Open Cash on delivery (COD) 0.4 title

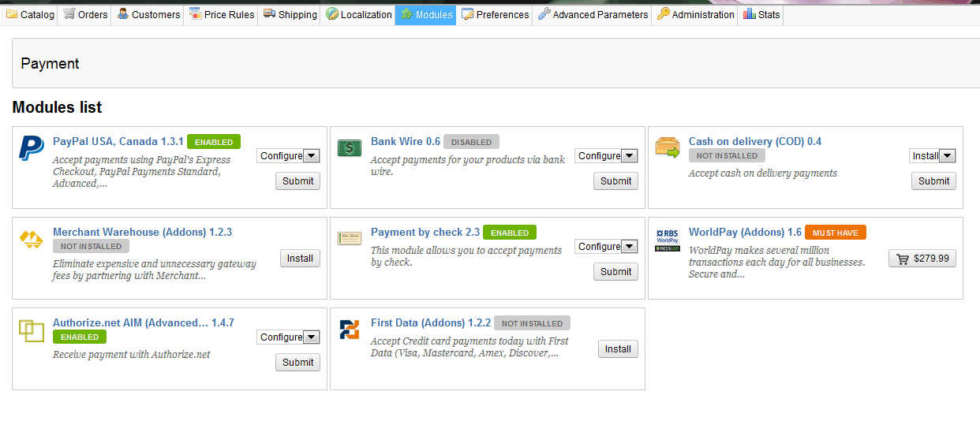755,142
